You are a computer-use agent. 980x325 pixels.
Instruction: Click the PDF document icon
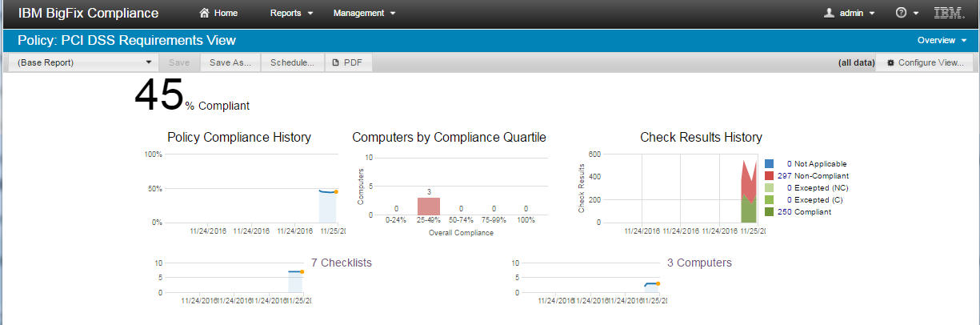coord(336,62)
